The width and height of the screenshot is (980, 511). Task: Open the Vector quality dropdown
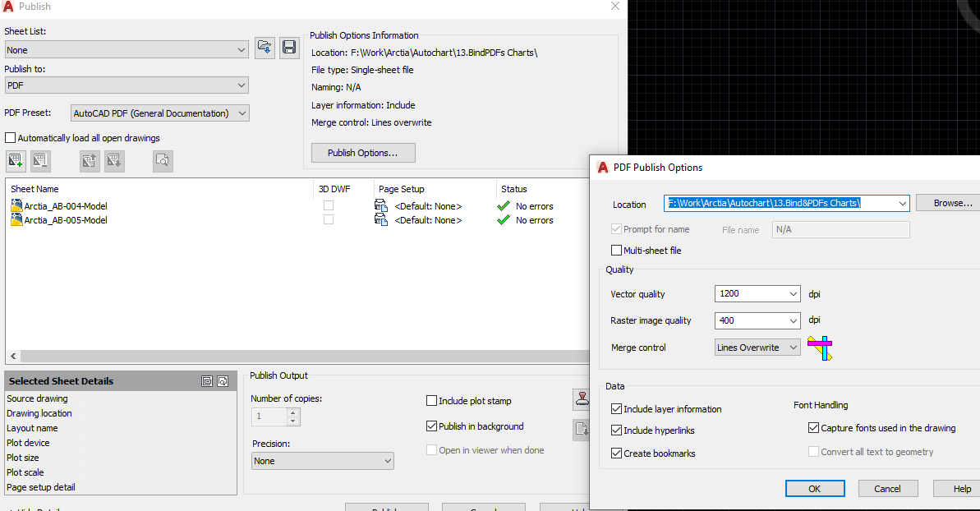coord(757,293)
